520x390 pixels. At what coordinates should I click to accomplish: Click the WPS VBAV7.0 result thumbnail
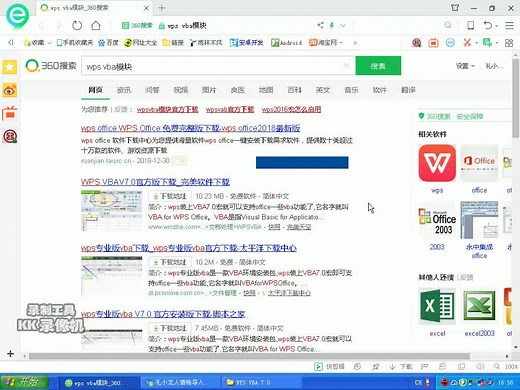pos(111,210)
